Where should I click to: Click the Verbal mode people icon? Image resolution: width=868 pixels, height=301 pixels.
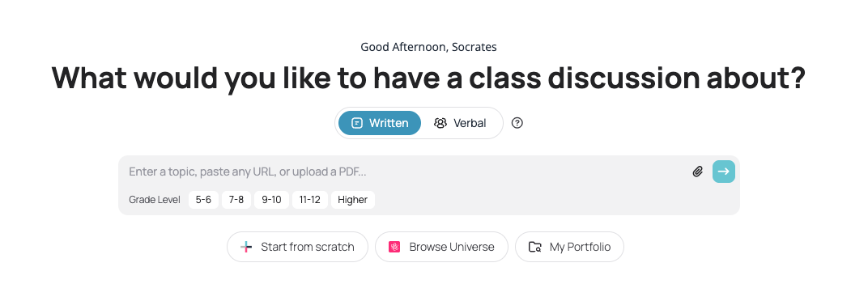point(440,123)
